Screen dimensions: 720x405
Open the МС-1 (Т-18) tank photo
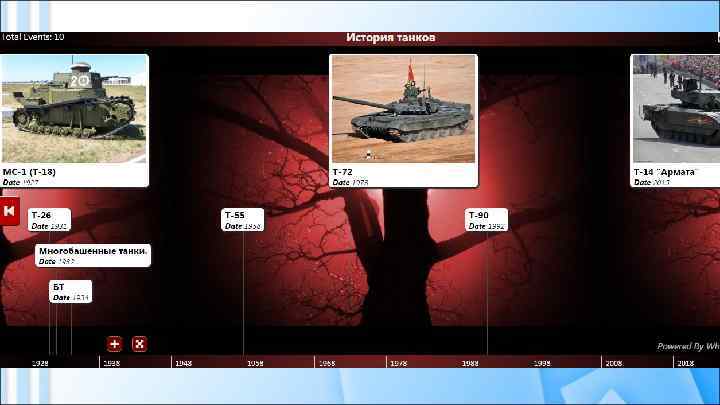point(74,109)
